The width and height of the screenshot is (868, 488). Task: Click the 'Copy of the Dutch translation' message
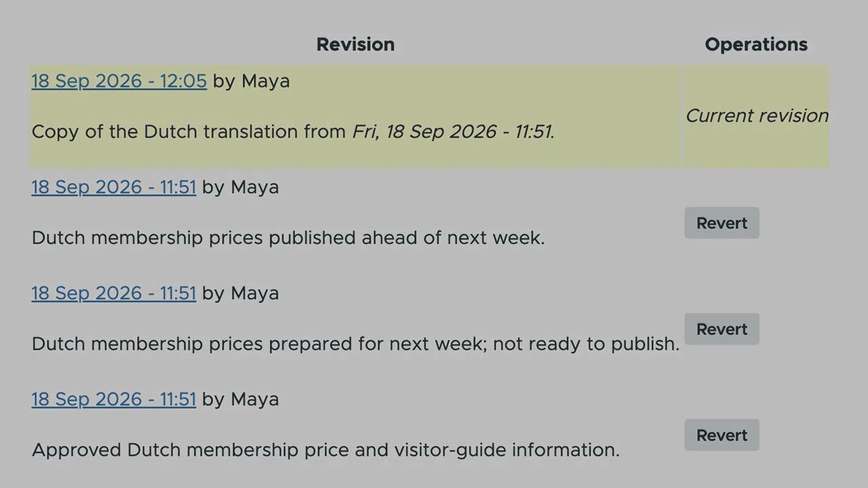294,131
